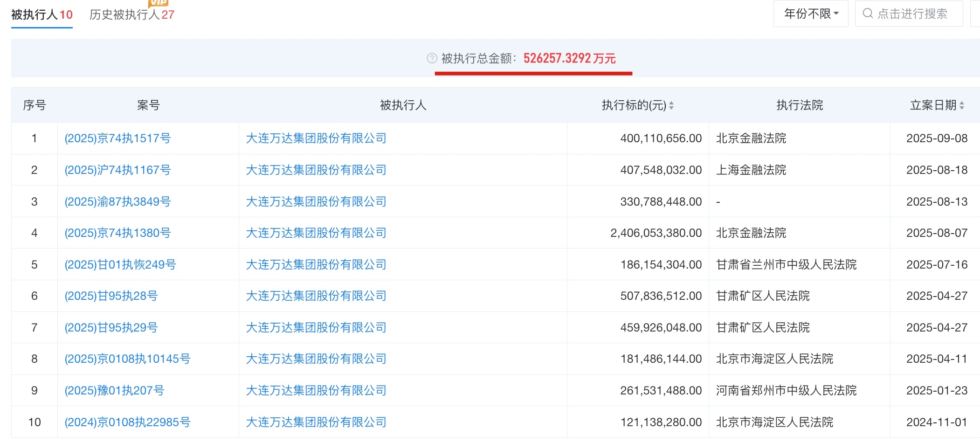Open case (2025)京74执1380号

tap(117, 233)
